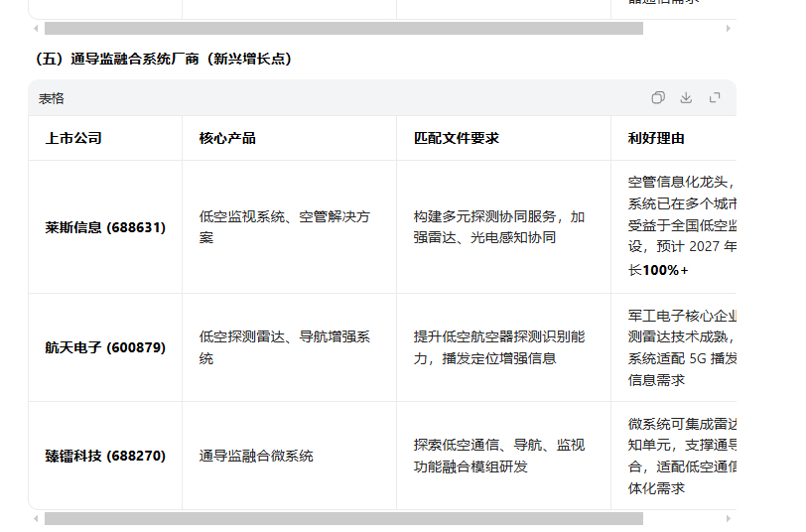This screenshot has height=532, width=806.
Task: Select the 利好理由 column header
Action: pyautogui.click(x=674, y=138)
